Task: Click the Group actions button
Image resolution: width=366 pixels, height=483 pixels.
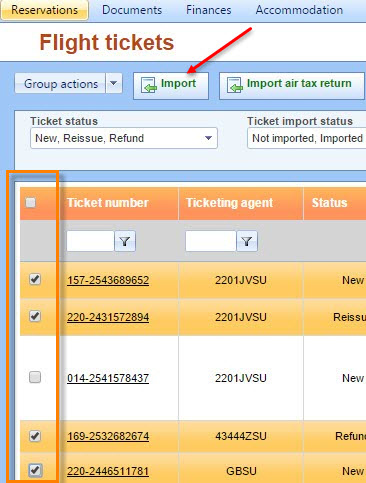Action: (60, 83)
